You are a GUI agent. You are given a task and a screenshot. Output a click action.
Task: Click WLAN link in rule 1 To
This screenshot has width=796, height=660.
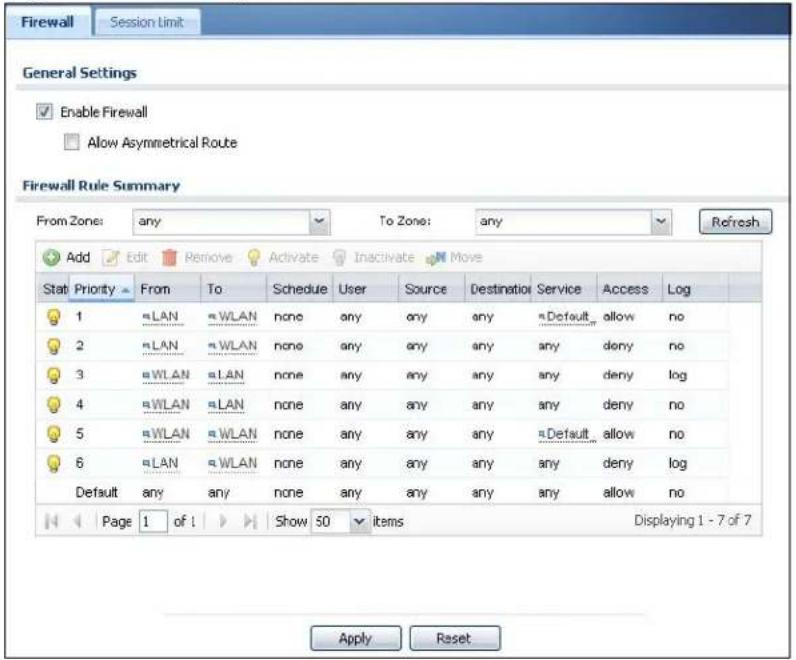[233, 317]
